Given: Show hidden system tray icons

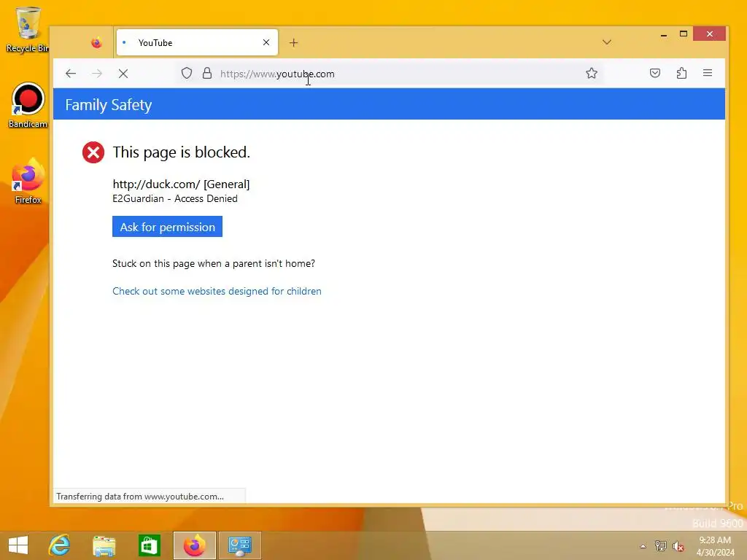Looking at the screenshot, I should tap(643, 545).
